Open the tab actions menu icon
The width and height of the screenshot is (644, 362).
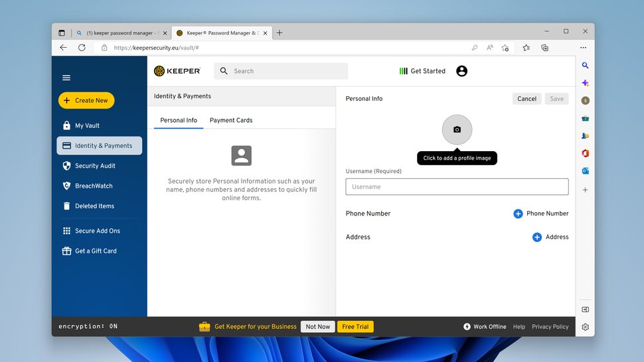62,32
